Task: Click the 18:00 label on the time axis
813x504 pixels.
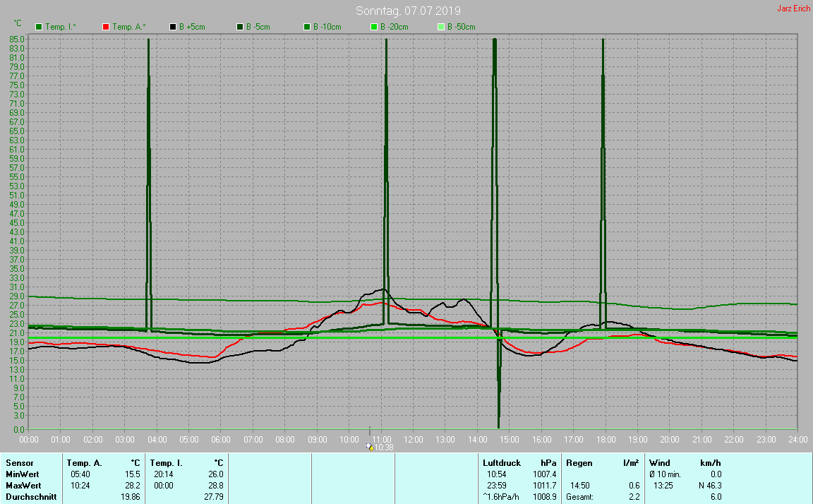Action: (x=606, y=440)
